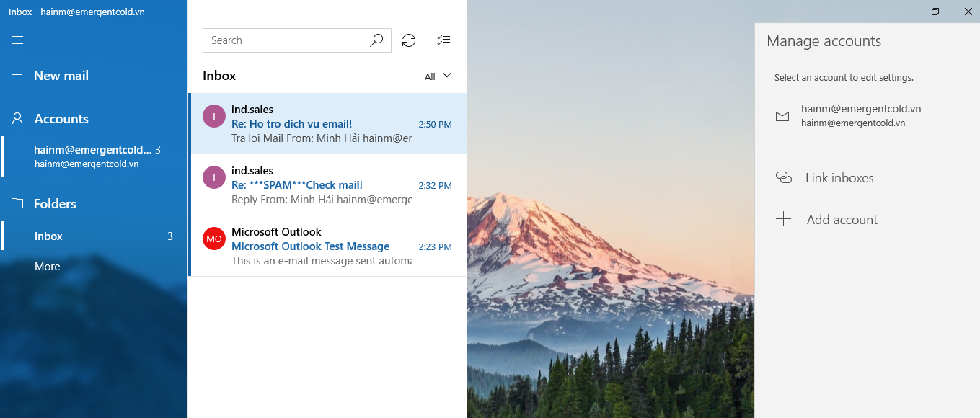Open the Re: ***SPAM***Check mail! email

pos(297,185)
